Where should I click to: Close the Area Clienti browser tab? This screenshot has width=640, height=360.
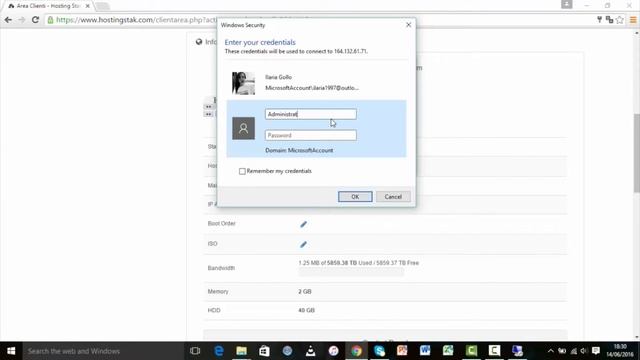pos(87,6)
